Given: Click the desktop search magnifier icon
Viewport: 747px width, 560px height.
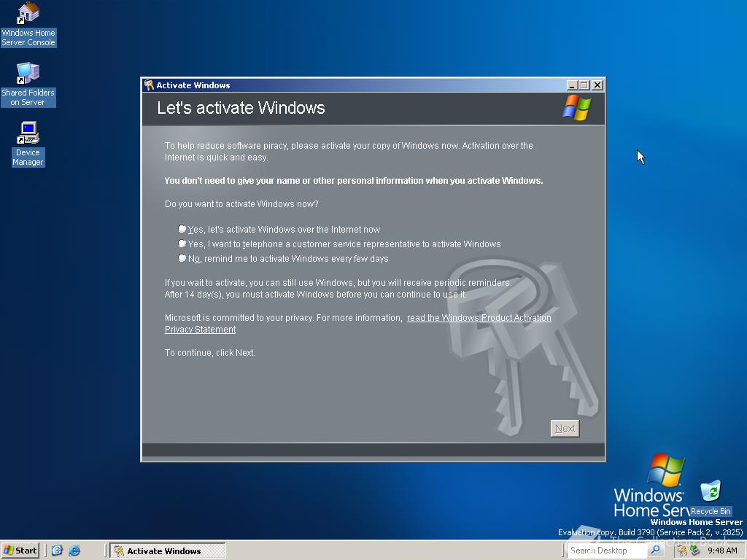Looking at the screenshot, I should (656, 550).
